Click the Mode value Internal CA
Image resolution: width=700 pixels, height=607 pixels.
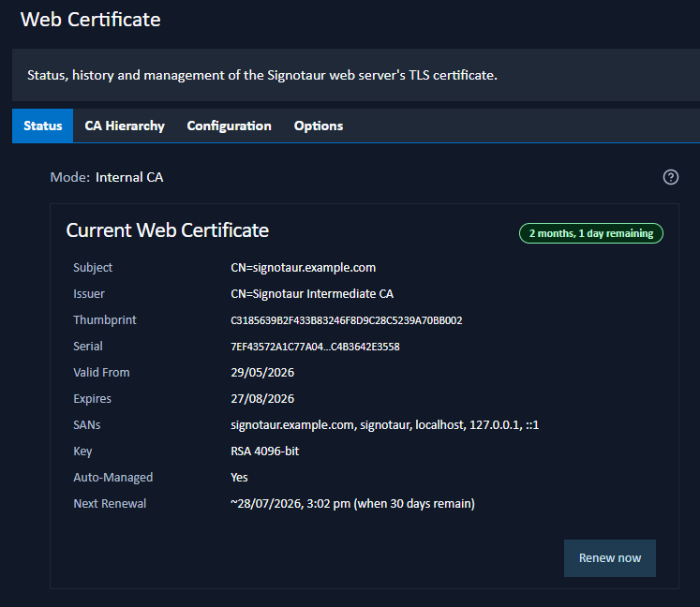129,178
